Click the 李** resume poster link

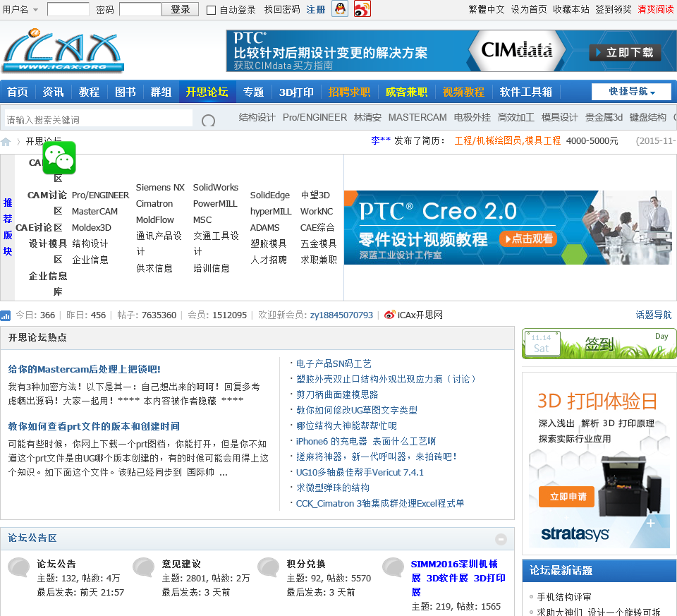[x=381, y=141]
